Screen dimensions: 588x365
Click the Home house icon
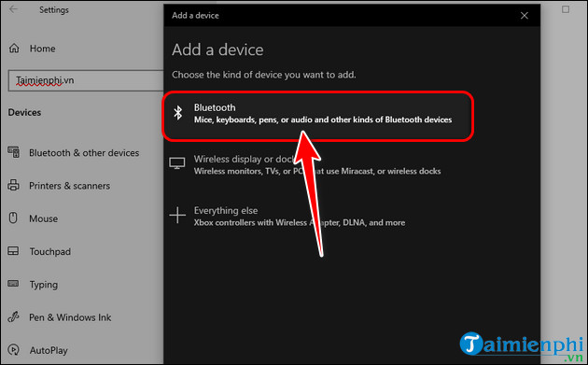coord(14,48)
